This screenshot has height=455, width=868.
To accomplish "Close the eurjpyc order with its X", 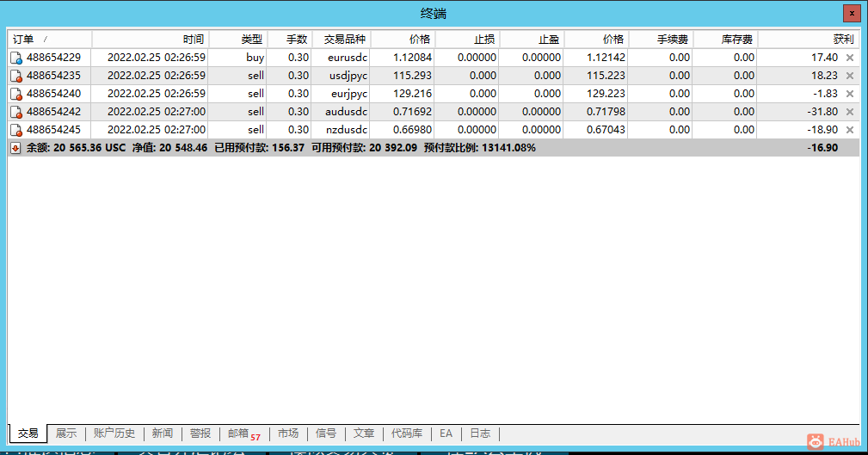I will [850, 94].
